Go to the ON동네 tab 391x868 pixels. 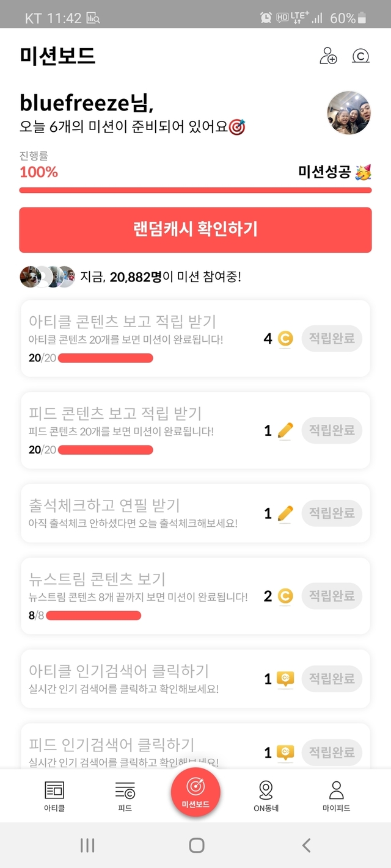266,795
